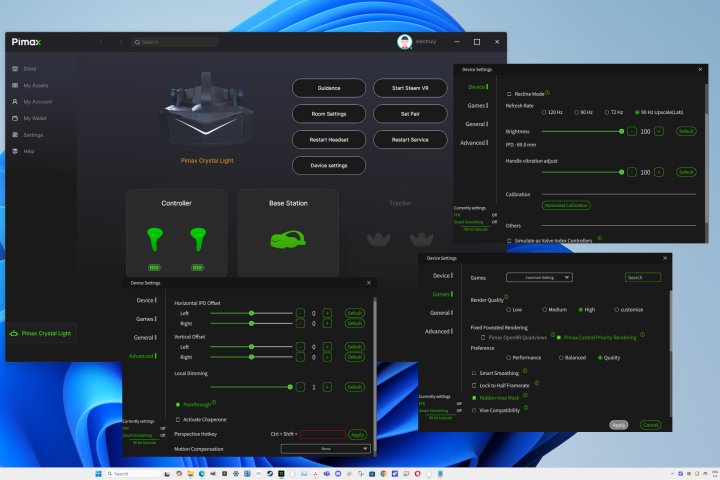This screenshot has width=720, height=480.
Task: Open Advanced tab in the Render Quality window
Action: pyautogui.click(x=439, y=332)
